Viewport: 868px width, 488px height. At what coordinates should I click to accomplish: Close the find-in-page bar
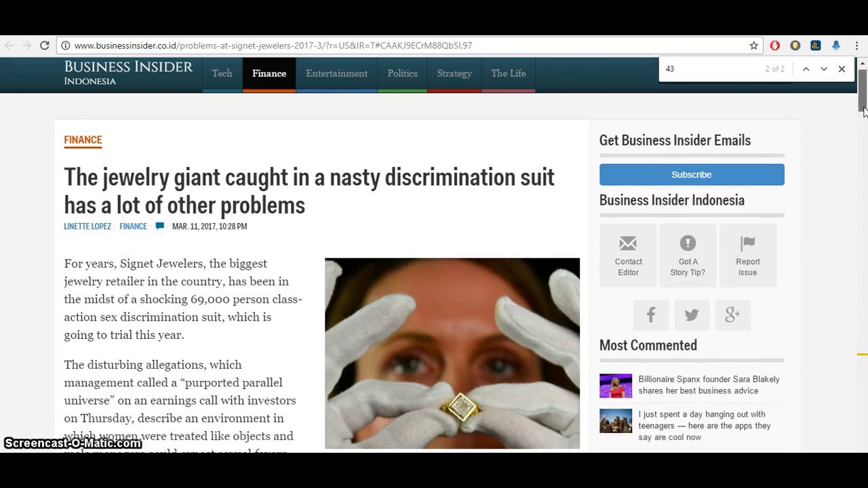[842, 68]
